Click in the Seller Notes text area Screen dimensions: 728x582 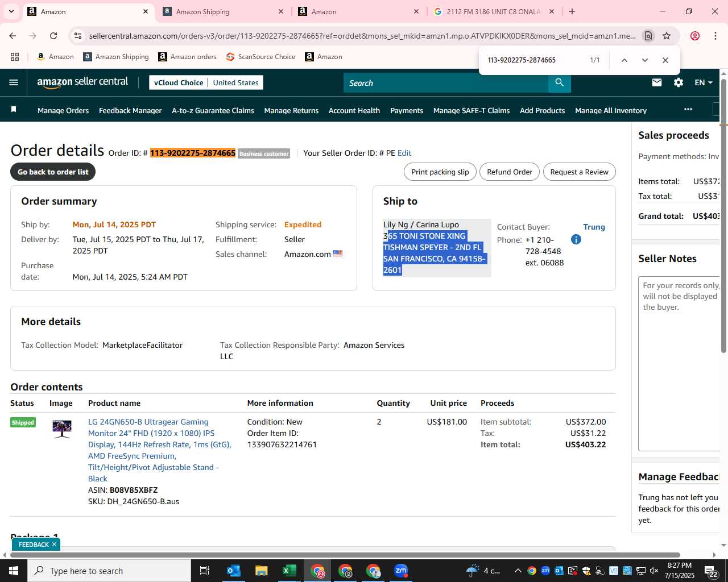pos(679,364)
